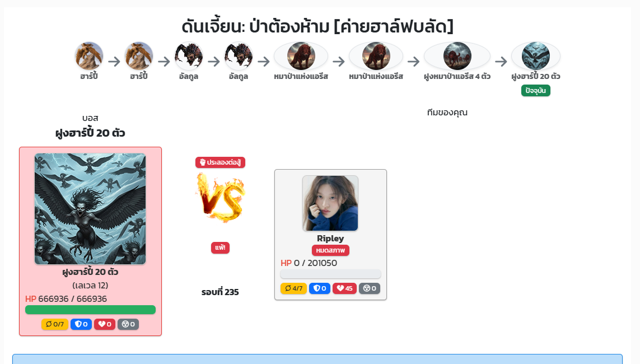Click Ripley's red heart 45 badge
Image resolution: width=640 pixels, height=364 pixels.
point(344,288)
